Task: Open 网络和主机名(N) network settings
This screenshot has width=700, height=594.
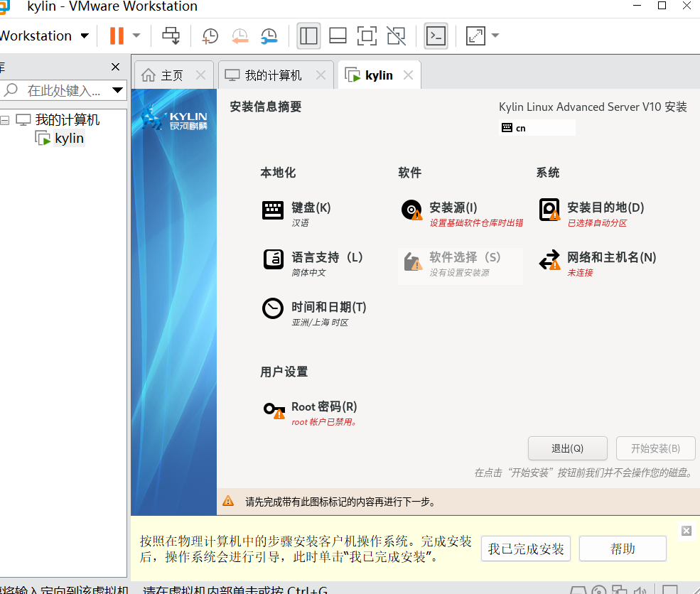Action: click(598, 264)
